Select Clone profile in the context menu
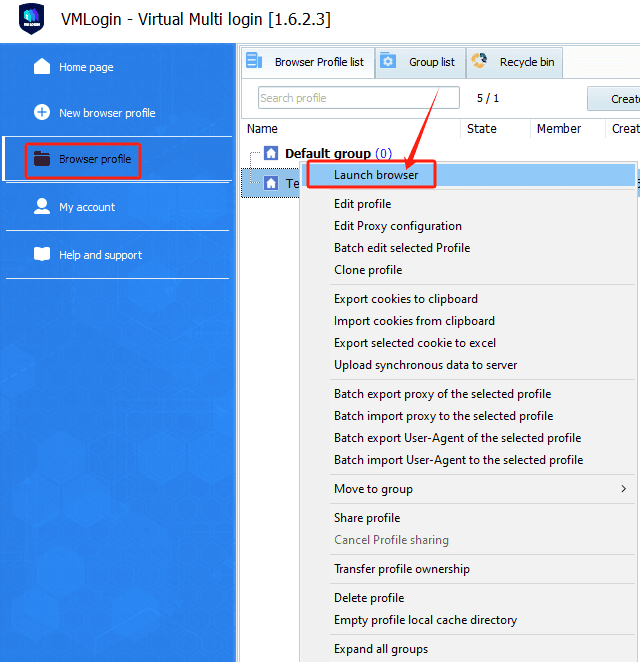Screen dimensions: 640x662 [367, 270]
